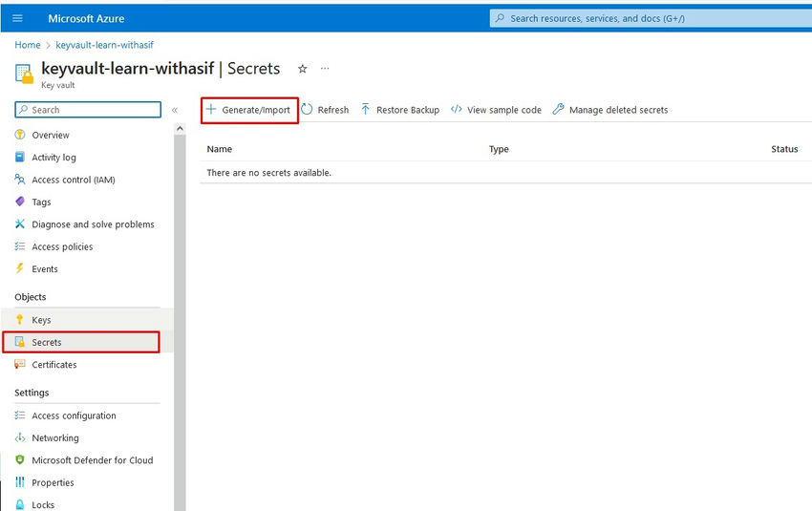812x511 pixels.
Task: Click the Refresh label
Action: (x=333, y=110)
